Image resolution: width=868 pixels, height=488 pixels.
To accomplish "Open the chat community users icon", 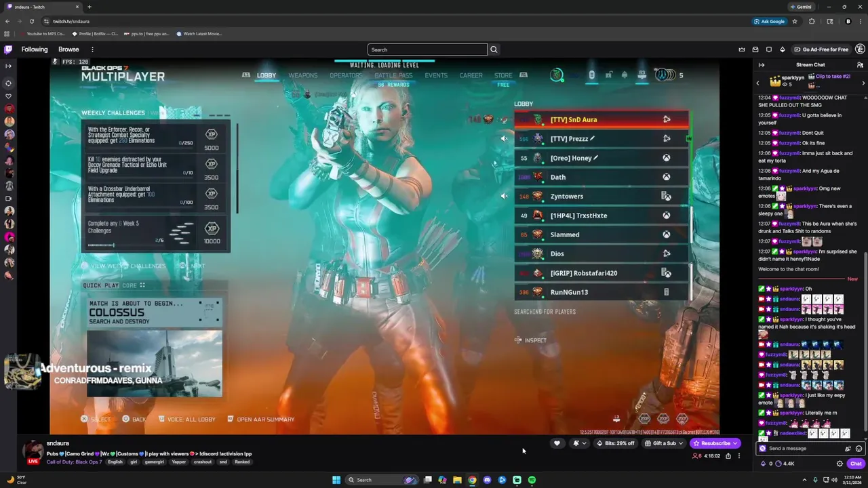I will pyautogui.click(x=860, y=65).
